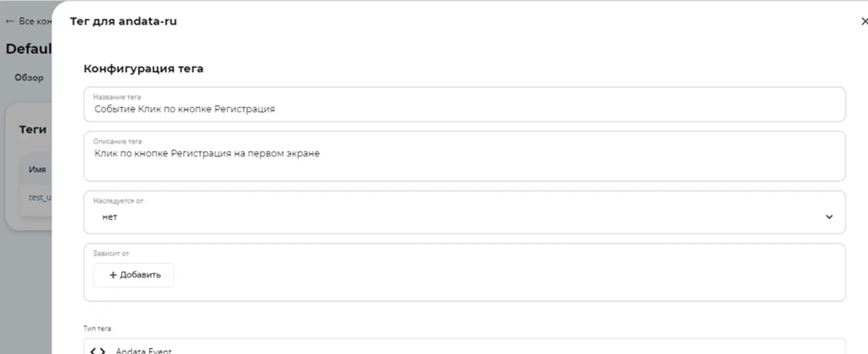Image resolution: width=868 pixels, height=354 pixels.
Task: Click the Добавить button under Зависит от
Action: point(134,275)
